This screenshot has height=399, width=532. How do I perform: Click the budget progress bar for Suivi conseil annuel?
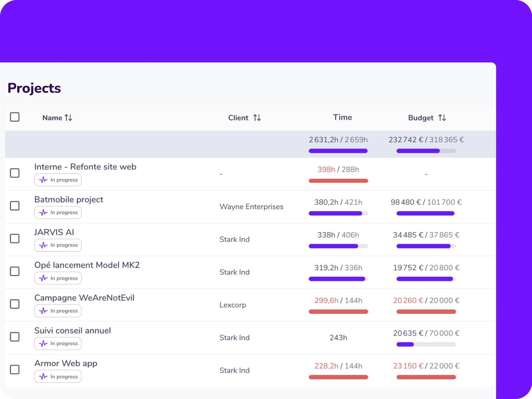coord(426,344)
